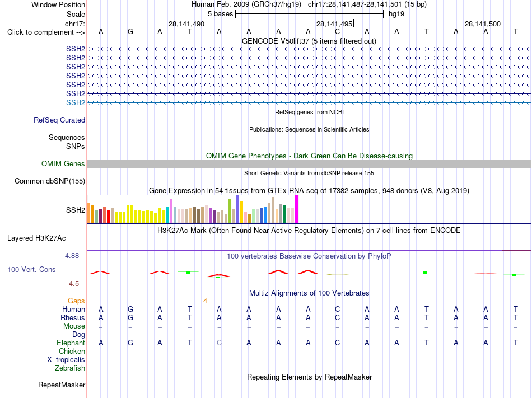Select the Scale label in ruler
532x398 pixels.
coord(76,14)
